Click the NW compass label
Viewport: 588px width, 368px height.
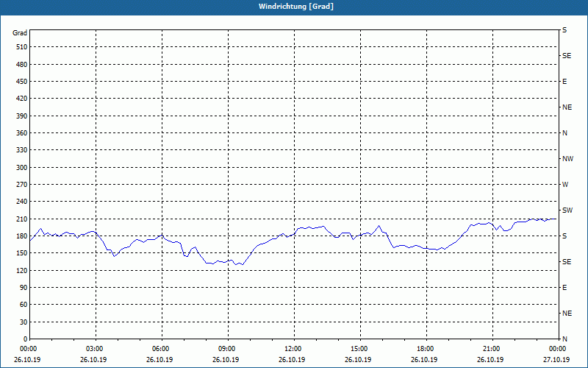click(x=567, y=159)
